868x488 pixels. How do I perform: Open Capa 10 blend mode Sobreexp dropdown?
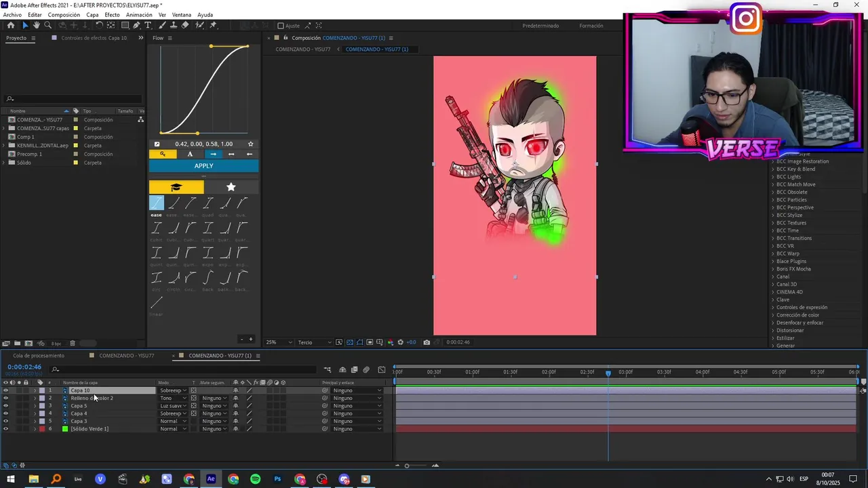pos(173,390)
